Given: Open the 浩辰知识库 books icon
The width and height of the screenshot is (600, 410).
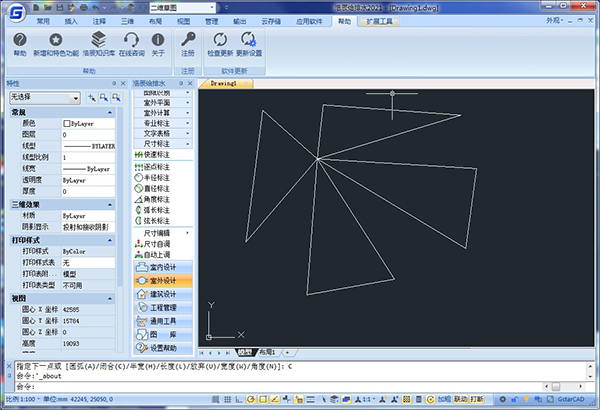Looking at the screenshot, I should tap(97, 40).
